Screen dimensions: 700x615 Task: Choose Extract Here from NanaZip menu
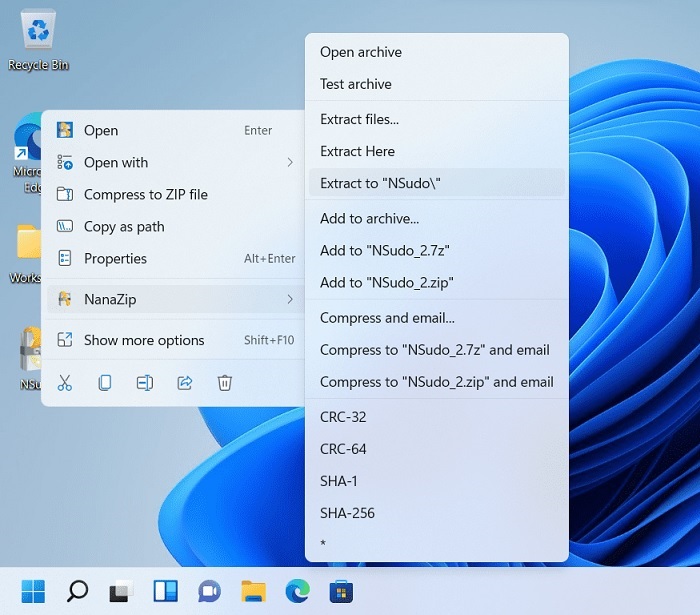pyautogui.click(x=357, y=151)
